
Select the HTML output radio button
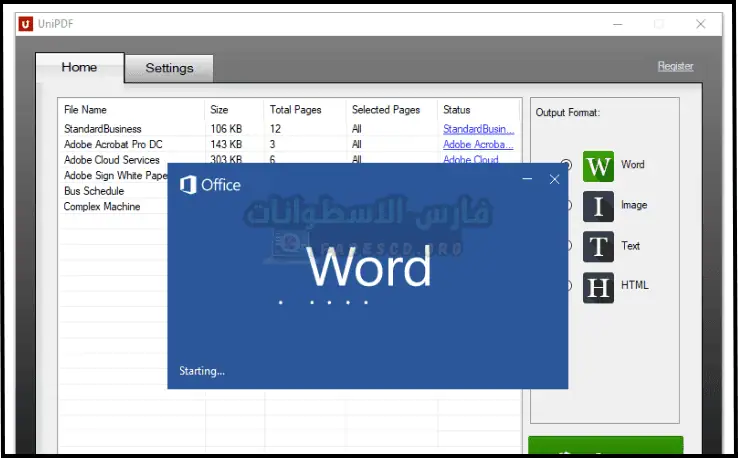567,286
